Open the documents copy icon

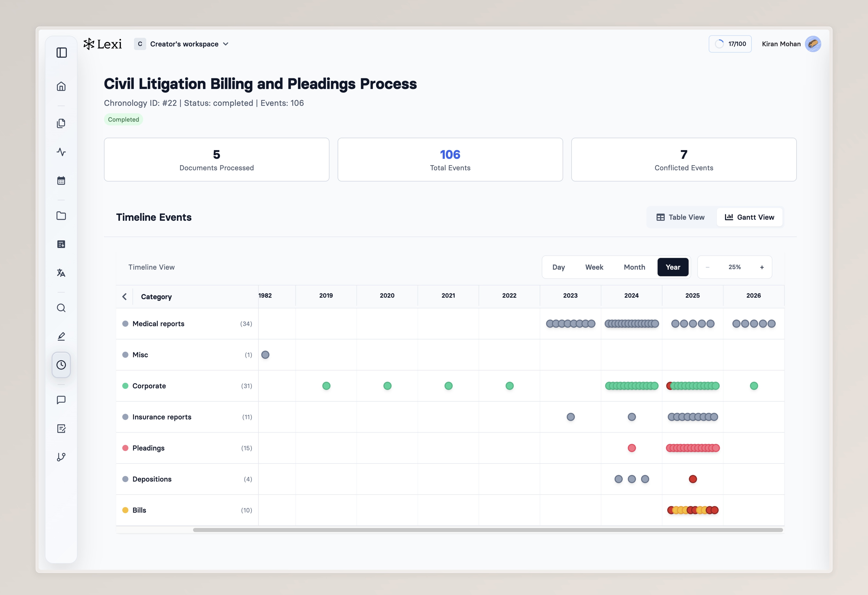(61, 123)
